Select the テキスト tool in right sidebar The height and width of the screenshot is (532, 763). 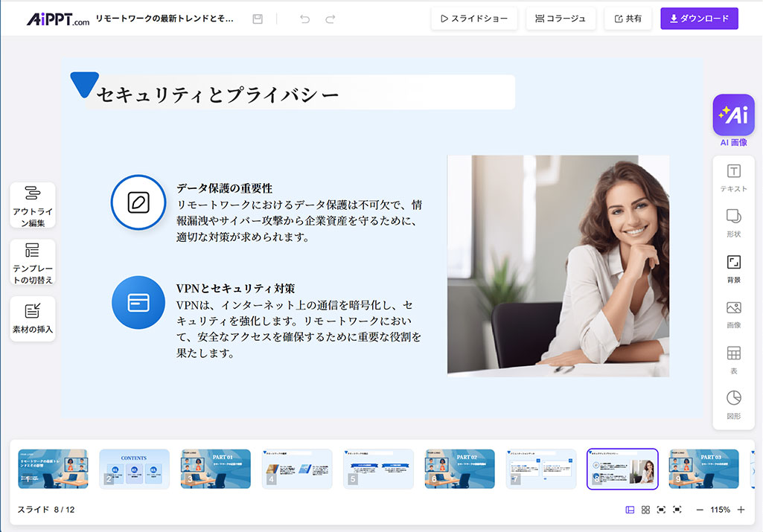coord(733,178)
